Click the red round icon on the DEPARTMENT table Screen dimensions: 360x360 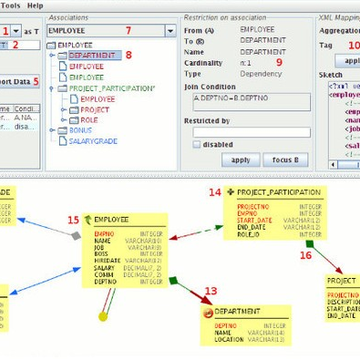[208, 312]
